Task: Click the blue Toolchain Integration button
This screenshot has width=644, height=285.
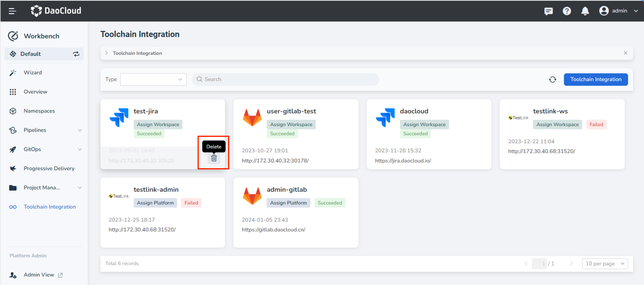Action: [596, 79]
